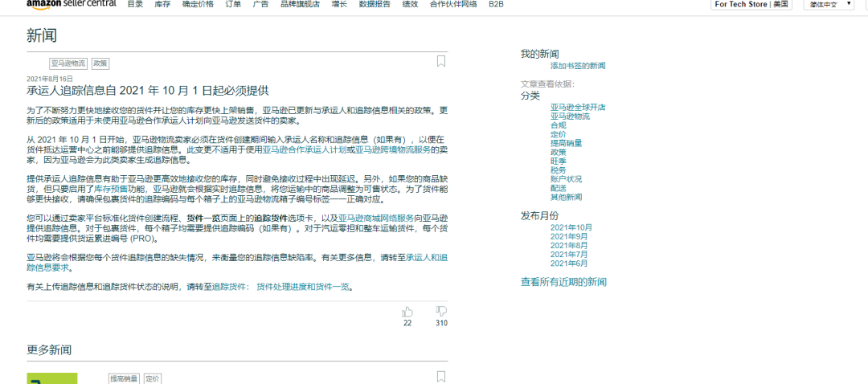Open the 追踪货件： 货件处理进度和货件一览 link

(x=281, y=287)
